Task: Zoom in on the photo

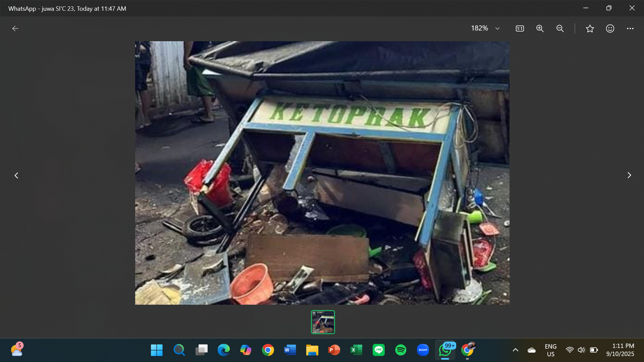Action: 540,28
